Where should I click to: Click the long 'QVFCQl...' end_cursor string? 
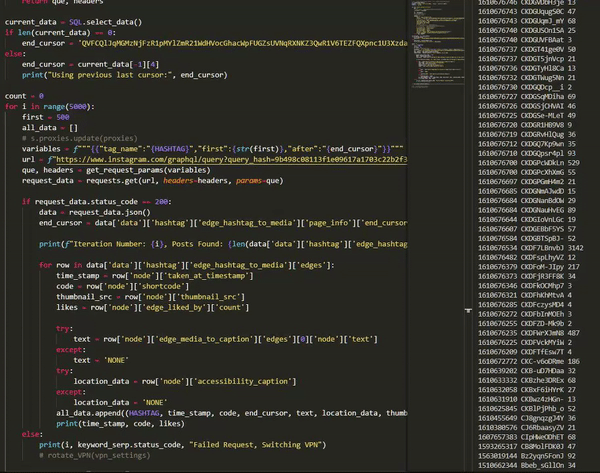[243, 43]
